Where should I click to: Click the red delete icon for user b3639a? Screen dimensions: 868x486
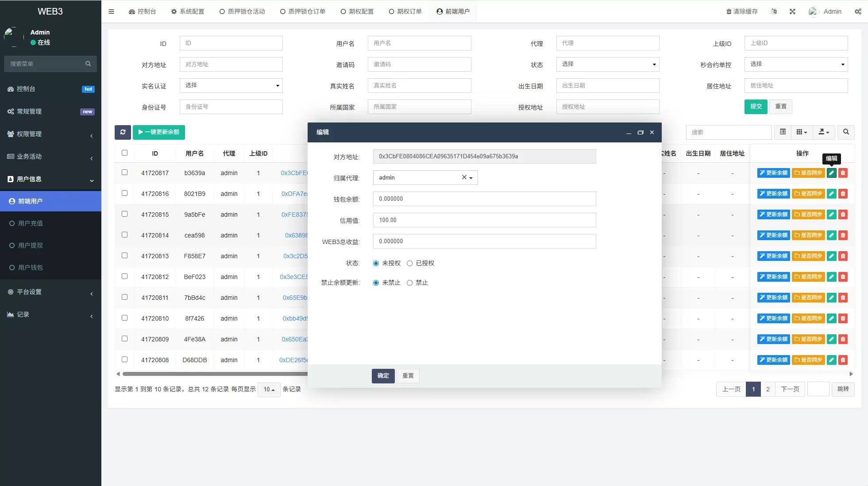(843, 173)
